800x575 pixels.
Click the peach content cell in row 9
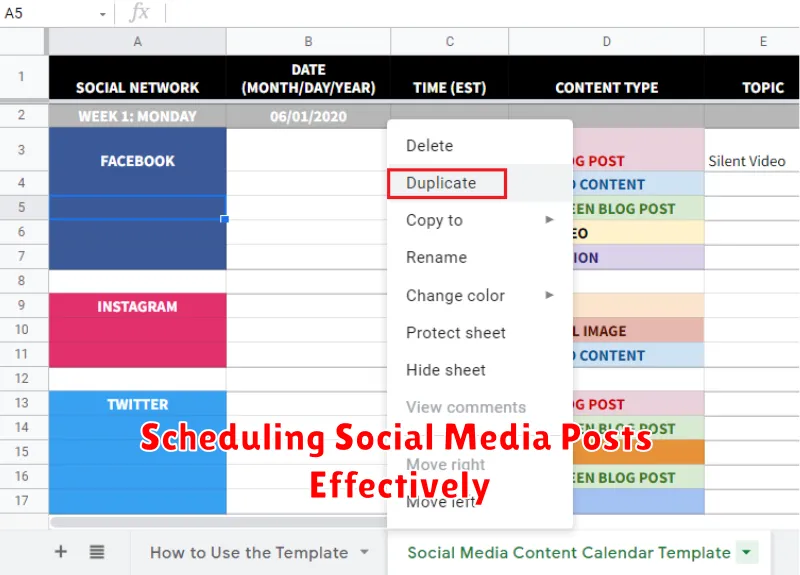coord(638,305)
